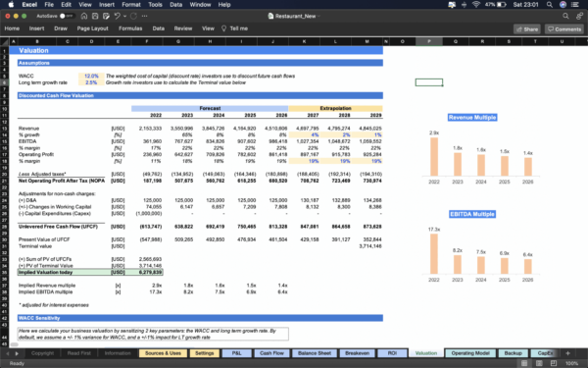Open the Siri icon in menu bar
This screenshot has height=368, width=588.
[x=563, y=5]
